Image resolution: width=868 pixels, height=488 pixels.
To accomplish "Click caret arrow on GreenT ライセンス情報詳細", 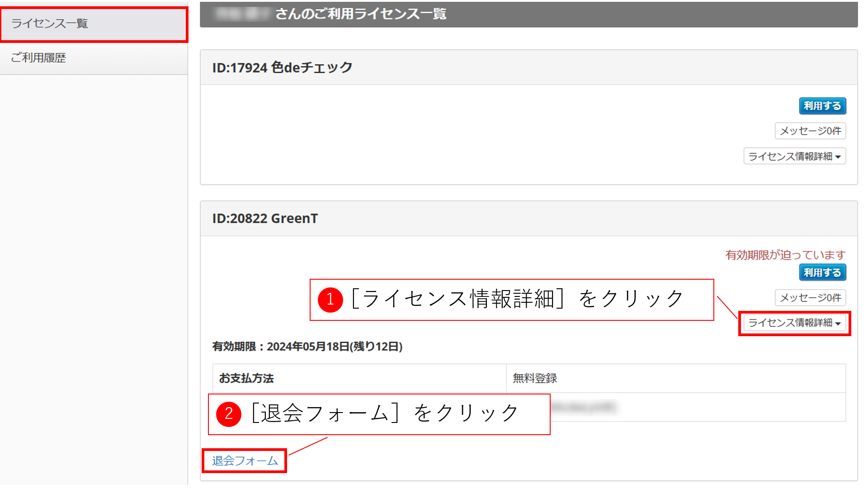I will tap(838, 324).
